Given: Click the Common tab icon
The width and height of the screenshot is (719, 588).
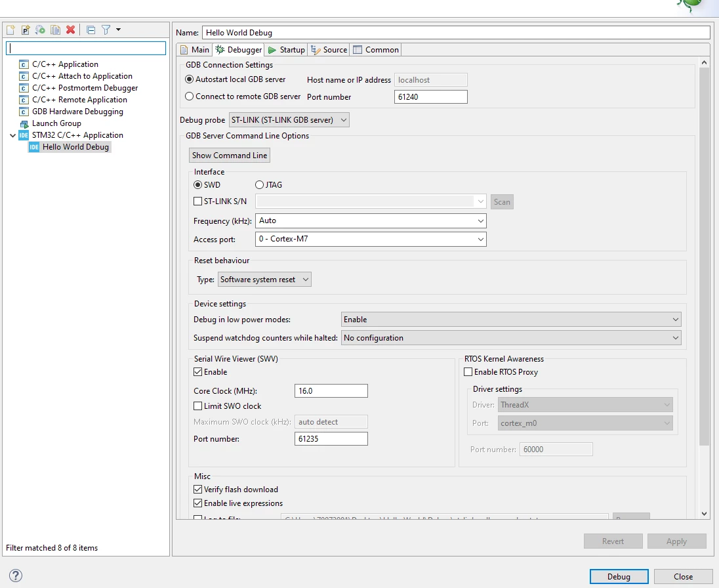Looking at the screenshot, I should point(358,49).
